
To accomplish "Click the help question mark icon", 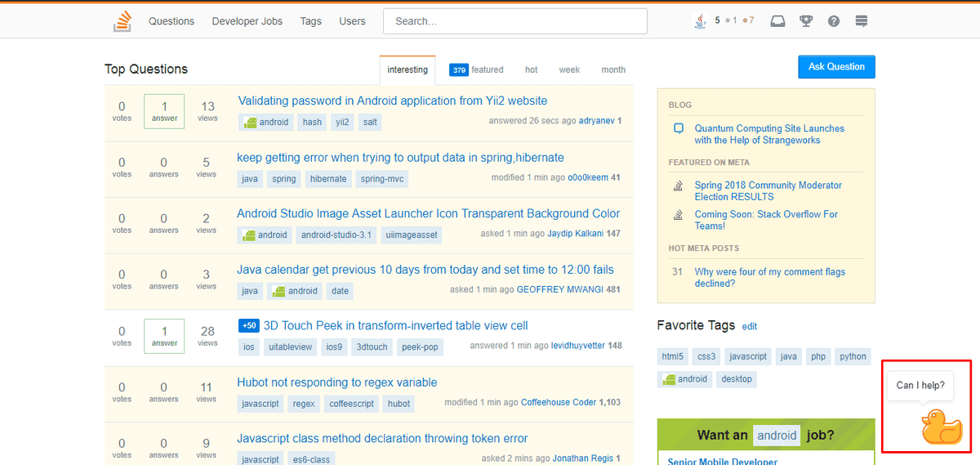I will coord(834,21).
